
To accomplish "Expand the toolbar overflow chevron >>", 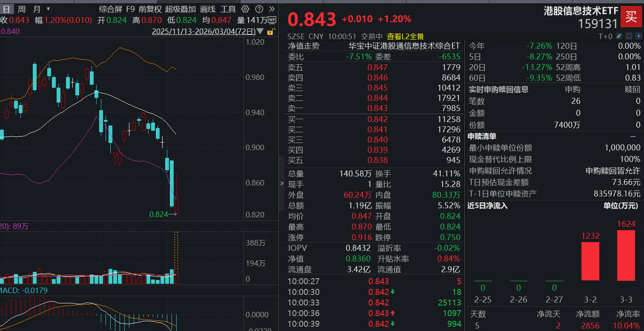I will click(x=272, y=9).
